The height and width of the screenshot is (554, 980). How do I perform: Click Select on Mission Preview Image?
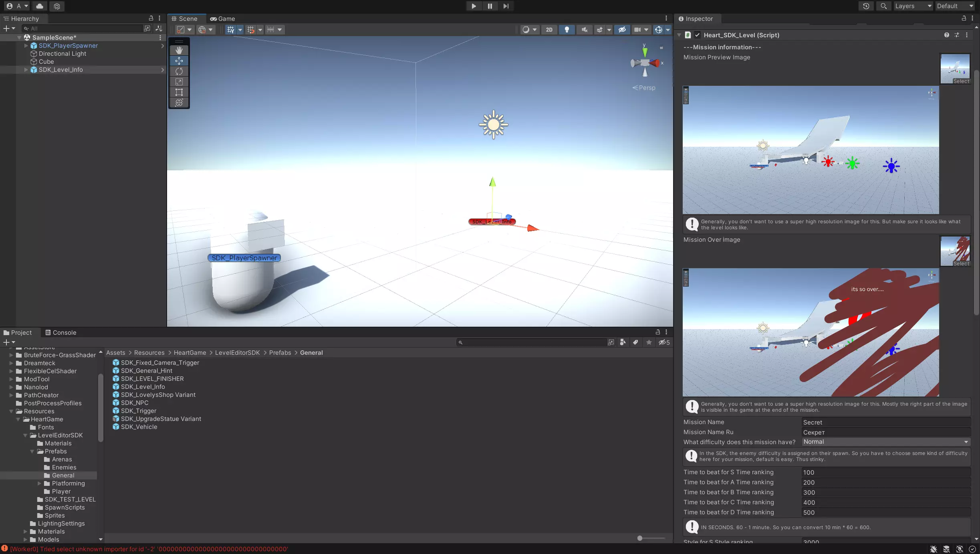[961, 81]
